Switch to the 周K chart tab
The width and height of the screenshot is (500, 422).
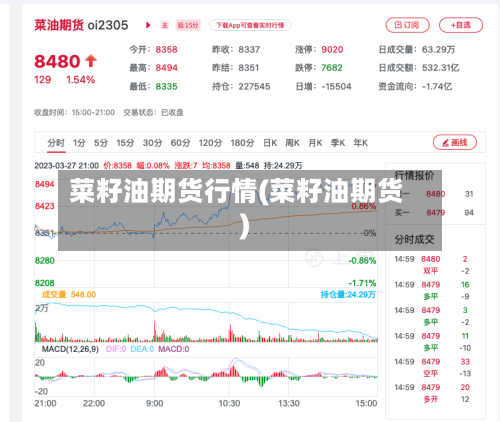292,143
